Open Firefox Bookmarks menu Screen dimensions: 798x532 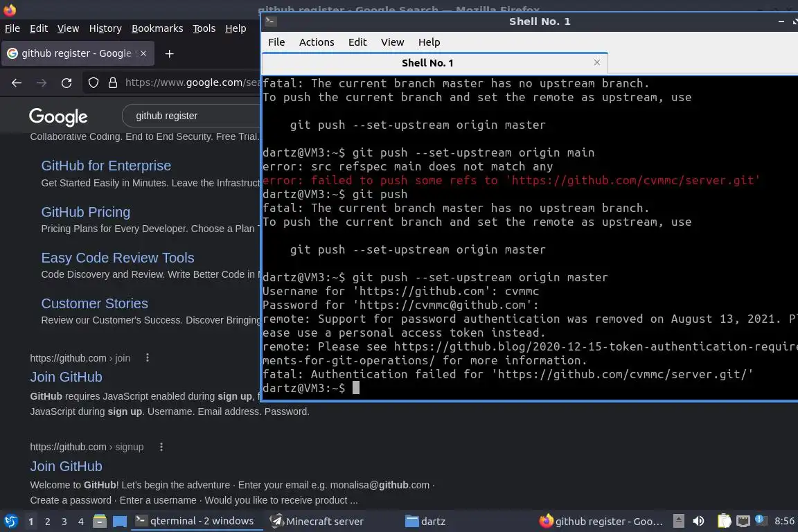[157, 28]
